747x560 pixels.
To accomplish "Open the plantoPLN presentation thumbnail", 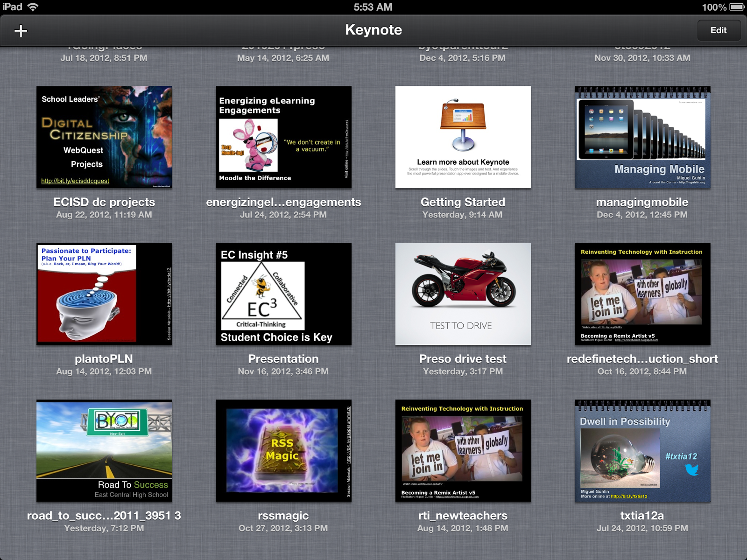I will coord(104,294).
